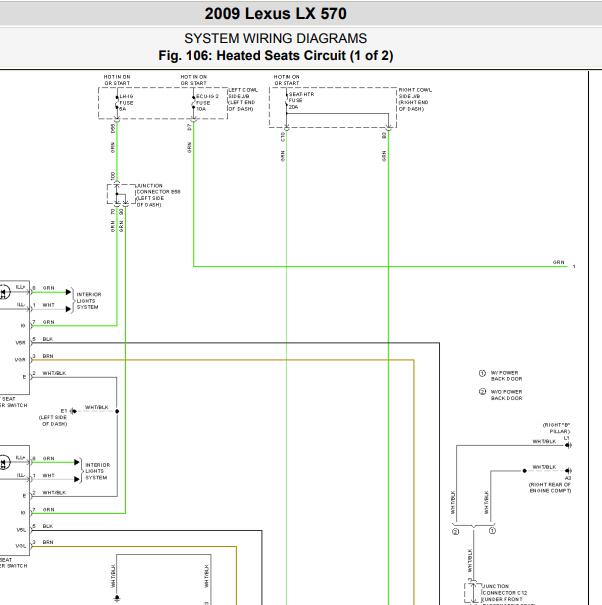602x605 pixels.
Task: Click the LEFT COWL SIDE J/B label
Action: tap(243, 99)
